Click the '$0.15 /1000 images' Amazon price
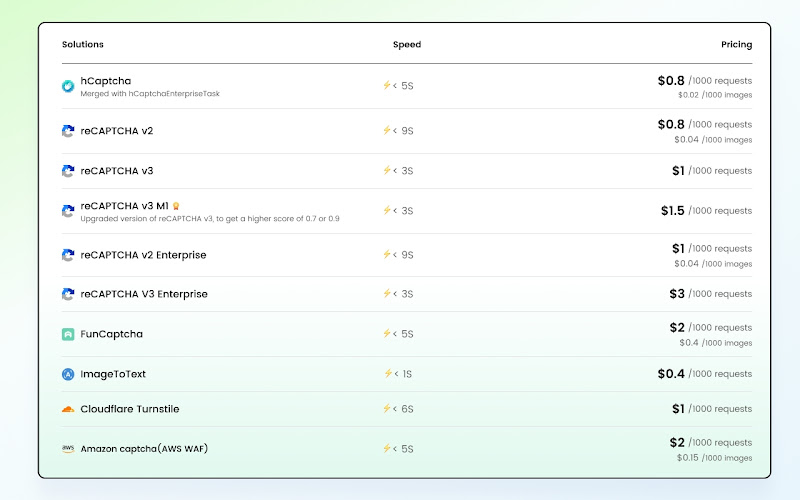 tap(714, 458)
